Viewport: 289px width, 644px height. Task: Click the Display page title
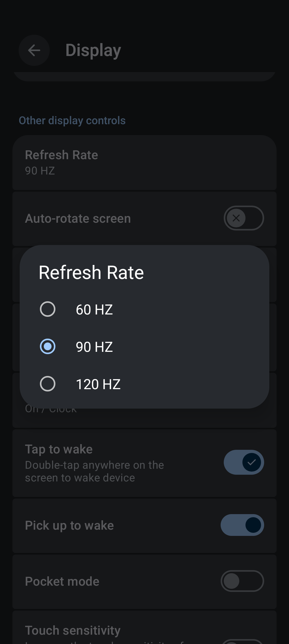click(x=93, y=50)
